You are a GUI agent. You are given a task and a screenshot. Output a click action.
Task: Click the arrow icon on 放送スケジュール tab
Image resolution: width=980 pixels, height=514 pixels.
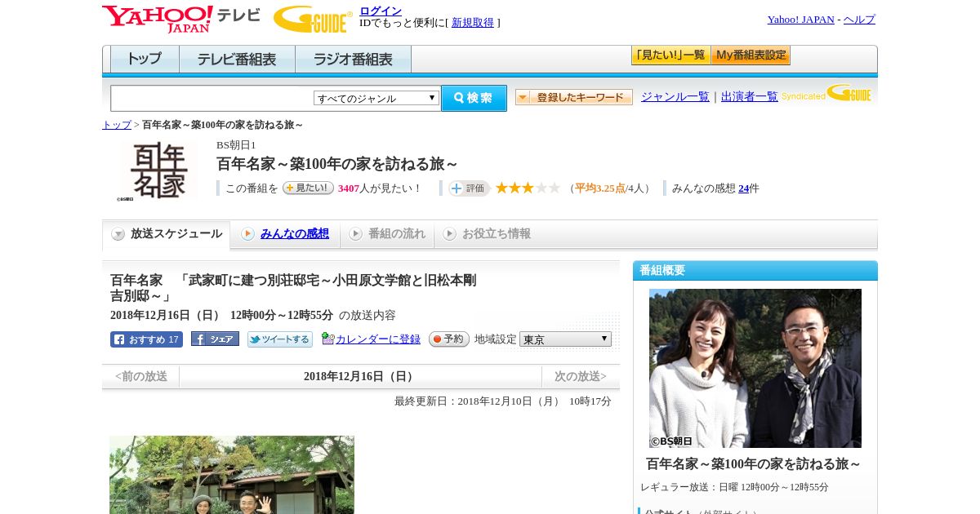(x=118, y=234)
